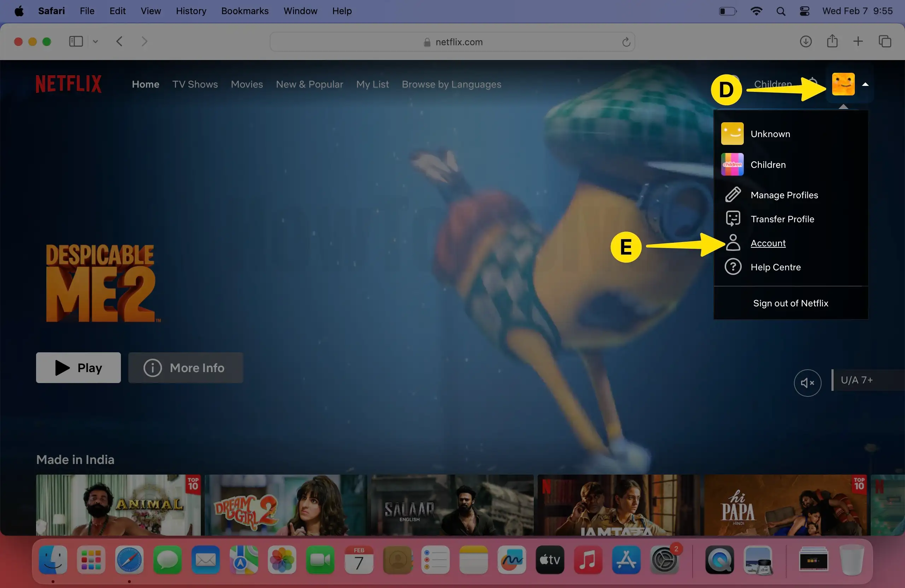Click the Account link
The width and height of the screenshot is (905, 588).
768,243
